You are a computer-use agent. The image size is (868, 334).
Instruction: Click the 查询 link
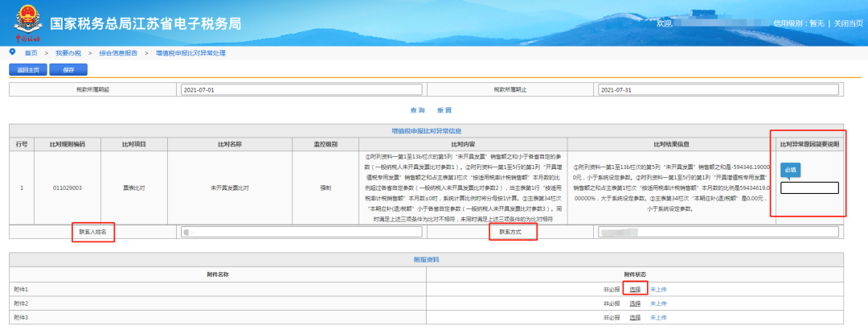tap(417, 110)
